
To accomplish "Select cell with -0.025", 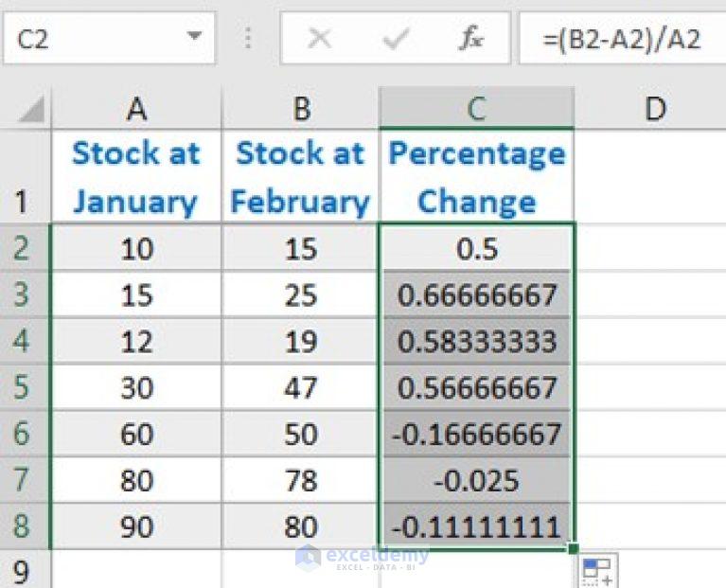I will (476, 480).
